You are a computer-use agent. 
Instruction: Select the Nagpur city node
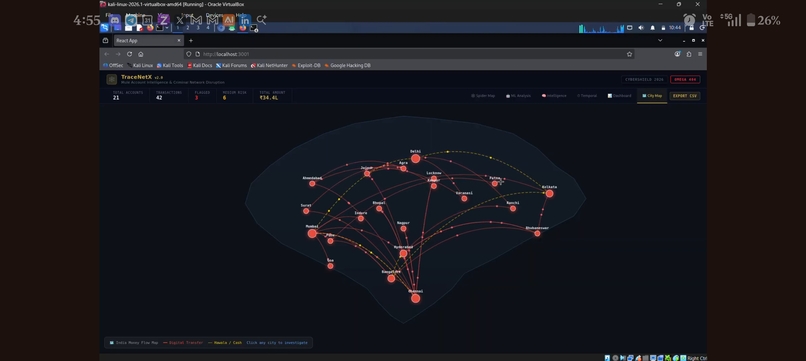(x=404, y=228)
